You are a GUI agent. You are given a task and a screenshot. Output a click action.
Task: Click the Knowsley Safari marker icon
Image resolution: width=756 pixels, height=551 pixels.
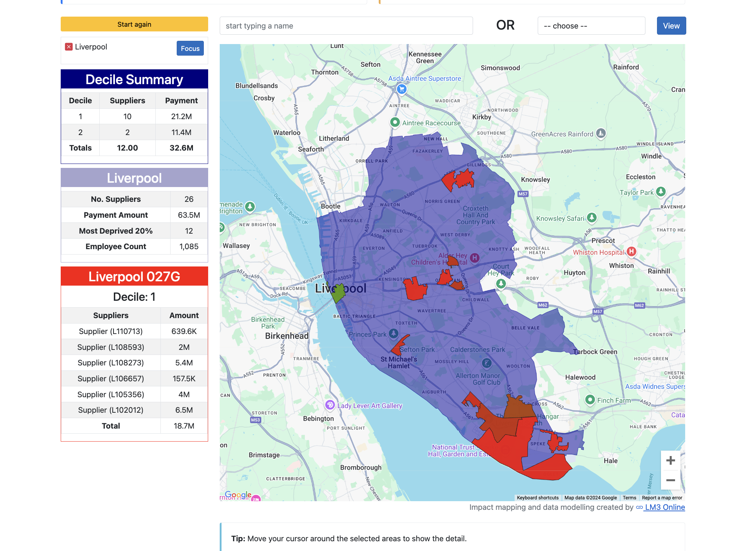pyautogui.click(x=592, y=217)
